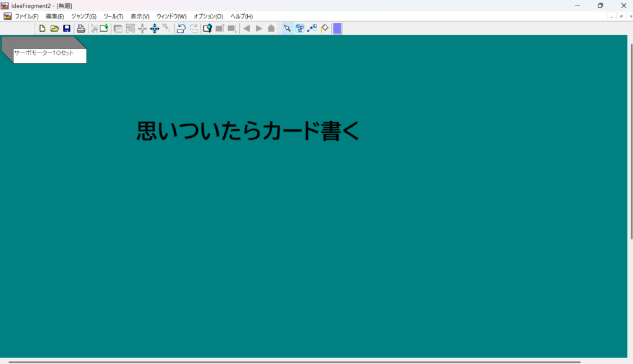Toggle the link line drawing mode
Viewport: 633px width, 364px height.
[x=312, y=28]
